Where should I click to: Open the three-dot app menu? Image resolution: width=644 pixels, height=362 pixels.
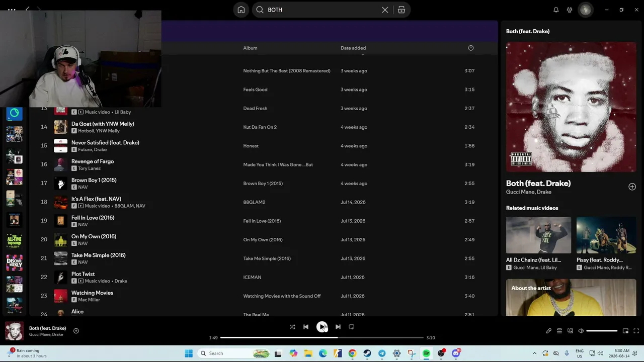point(12,10)
